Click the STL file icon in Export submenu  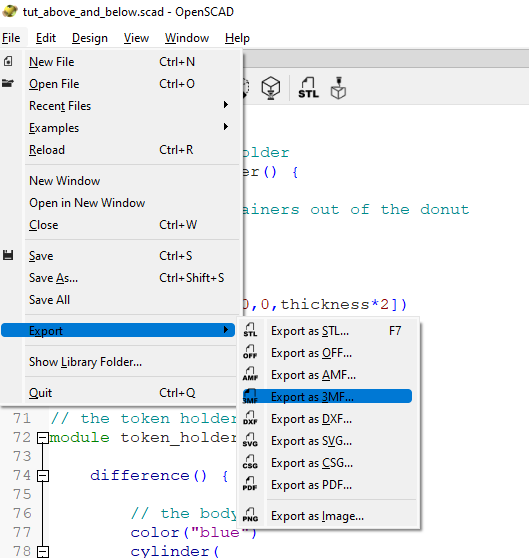(x=250, y=330)
